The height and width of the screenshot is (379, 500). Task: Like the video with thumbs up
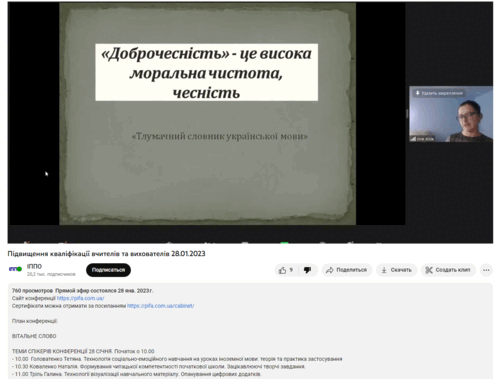pyautogui.click(x=286, y=270)
